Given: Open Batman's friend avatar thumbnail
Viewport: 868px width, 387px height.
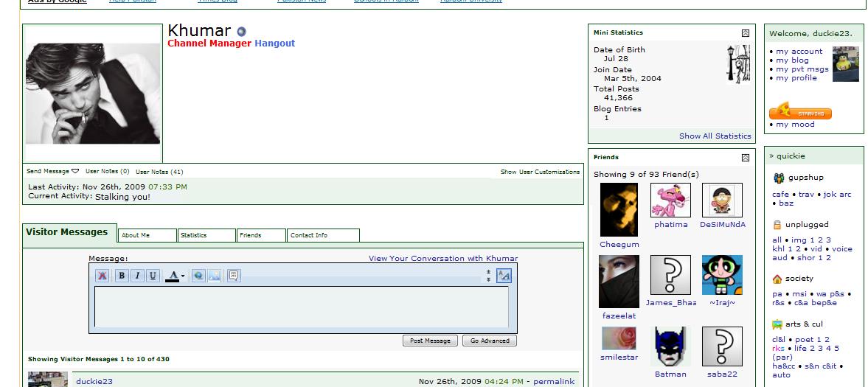Looking at the screenshot, I should [x=670, y=347].
